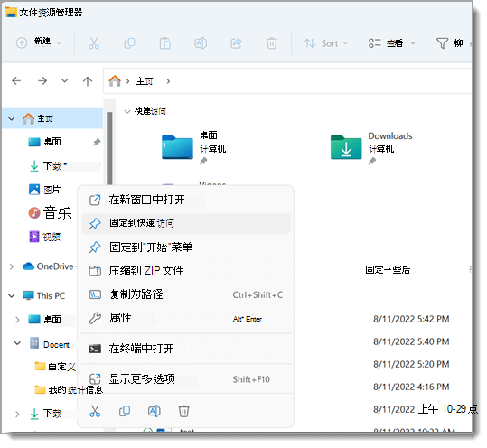Image resolution: width=487 pixels, height=448 pixels.
Task: Go back with the left arrow
Action: point(16,81)
